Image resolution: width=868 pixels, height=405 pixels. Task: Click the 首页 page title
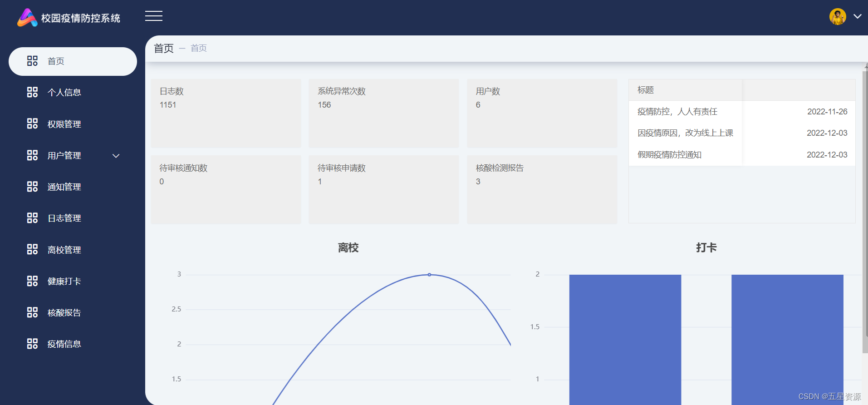pos(164,48)
